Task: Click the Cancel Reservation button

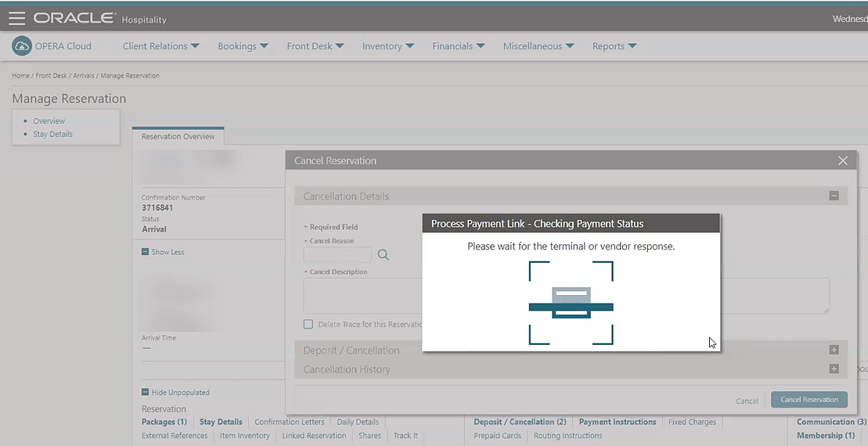Action: pos(809,400)
